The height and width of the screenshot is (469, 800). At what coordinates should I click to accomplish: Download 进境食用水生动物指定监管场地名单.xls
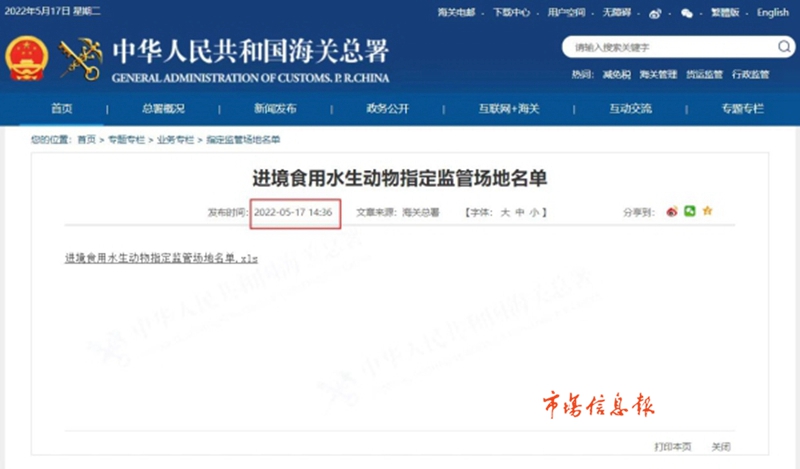pyautogui.click(x=161, y=258)
